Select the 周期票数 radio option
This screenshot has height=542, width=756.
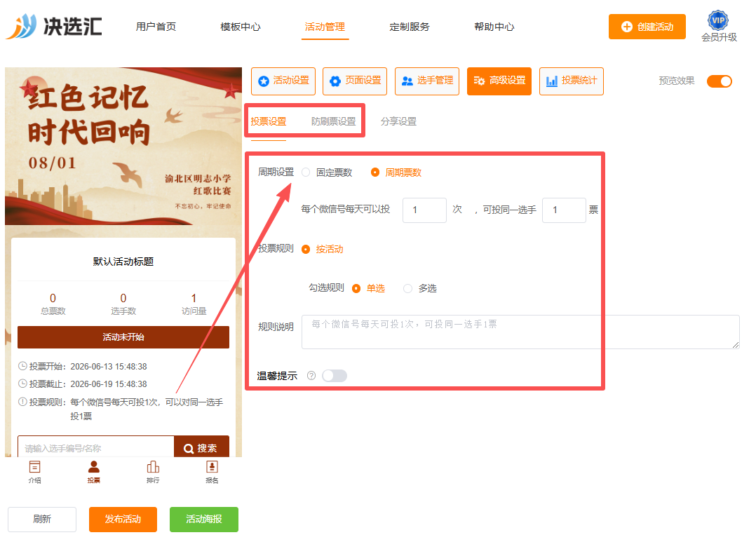click(375, 172)
